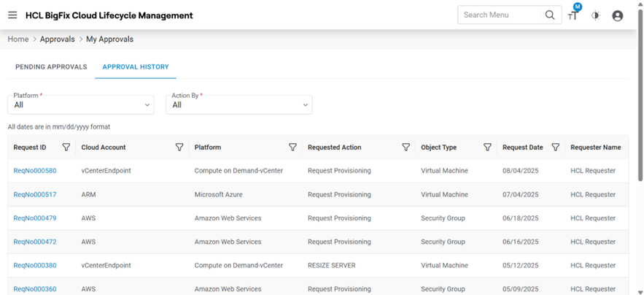The height and width of the screenshot is (295, 644).
Task: Open filter for Platform column
Action: click(x=292, y=147)
